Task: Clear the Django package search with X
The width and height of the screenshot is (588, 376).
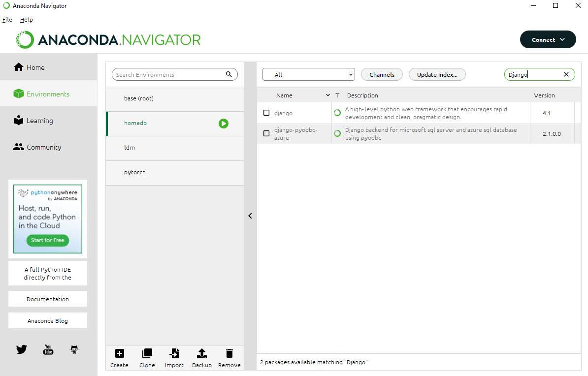Action: (x=566, y=74)
